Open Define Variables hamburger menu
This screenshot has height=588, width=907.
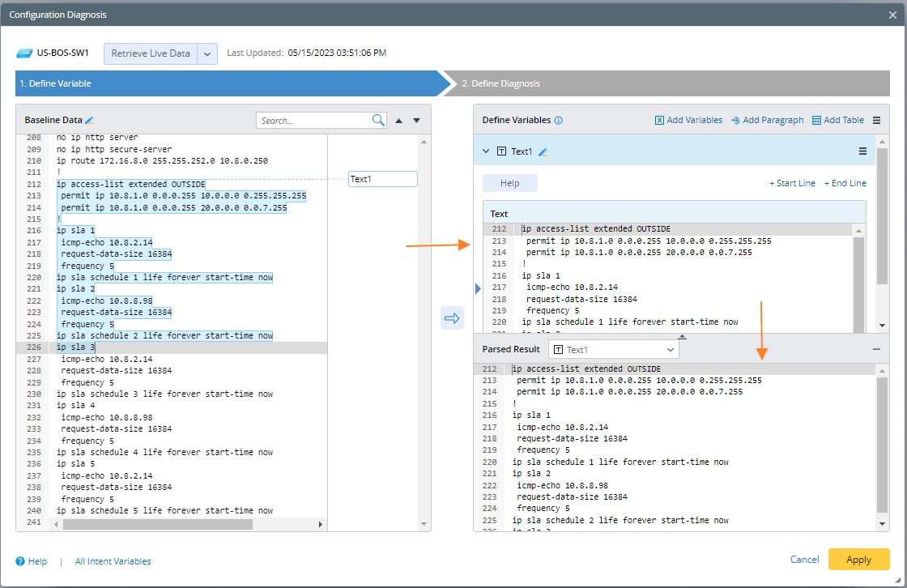[876, 121]
